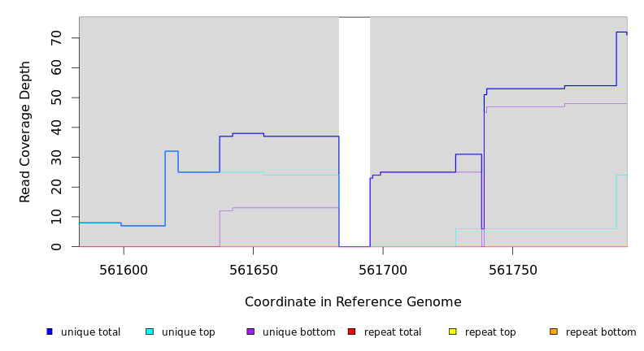Click the purple unique bottom legend swatch
The image size is (644, 351).
point(250,331)
